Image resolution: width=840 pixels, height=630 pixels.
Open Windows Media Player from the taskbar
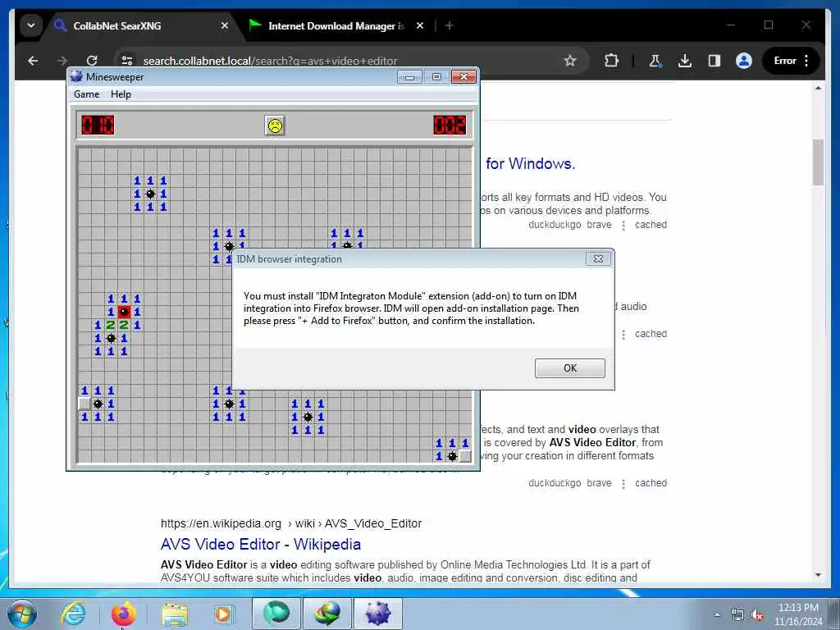[x=223, y=614]
